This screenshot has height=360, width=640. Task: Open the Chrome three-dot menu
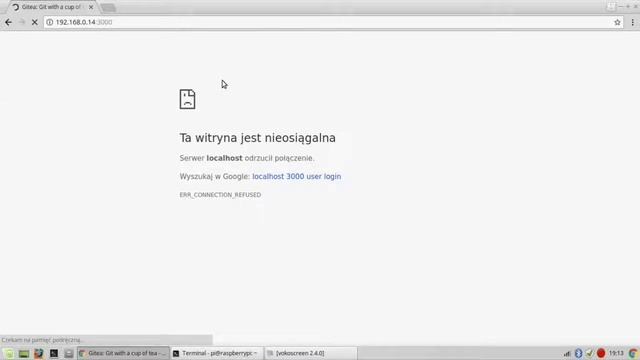(633, 22)
